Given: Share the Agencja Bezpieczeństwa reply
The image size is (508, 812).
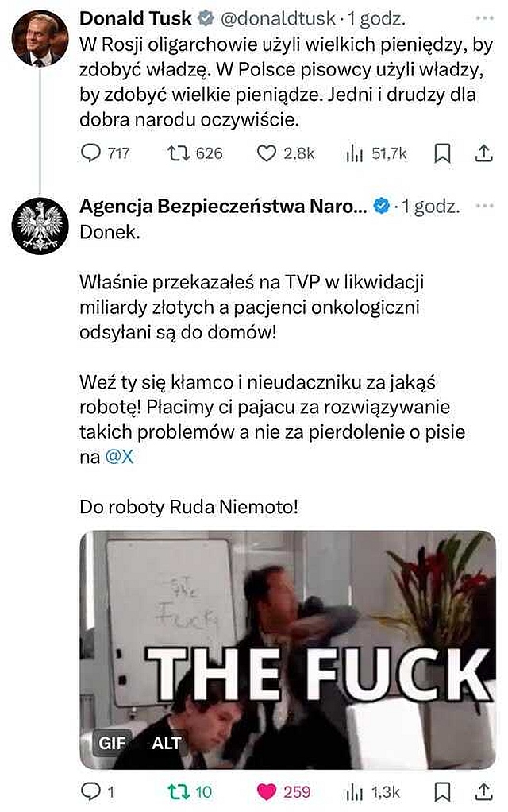Looking at the screenshot, I should [483, 791].
